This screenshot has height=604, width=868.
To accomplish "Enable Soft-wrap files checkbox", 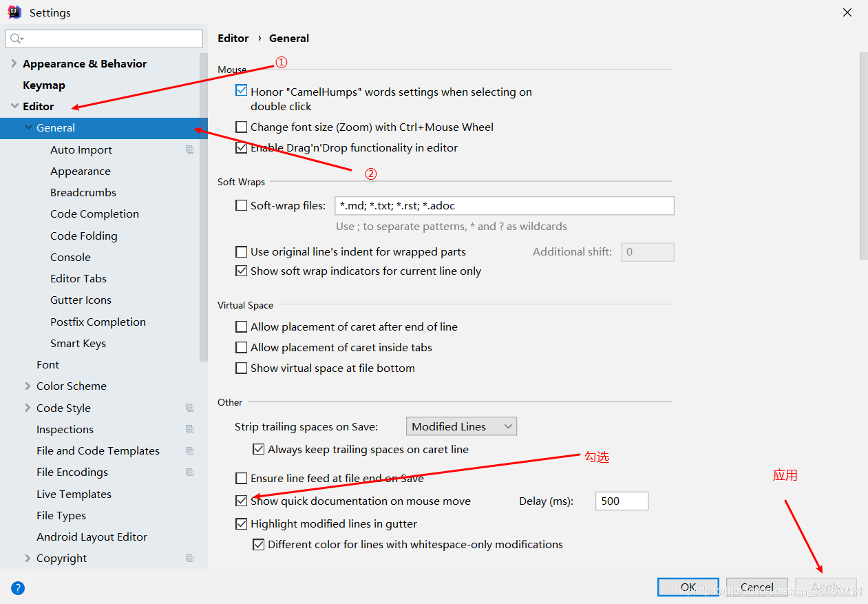I will [241, 205].
